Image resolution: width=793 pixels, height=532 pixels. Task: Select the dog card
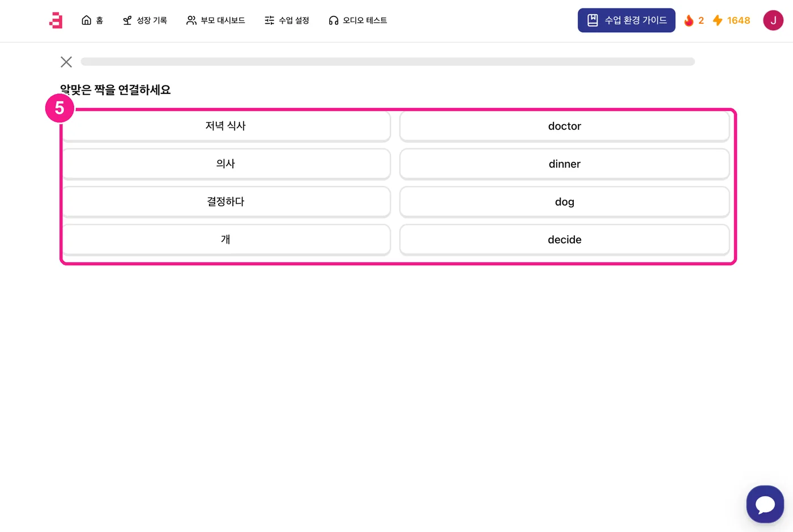tap(565, 202)
